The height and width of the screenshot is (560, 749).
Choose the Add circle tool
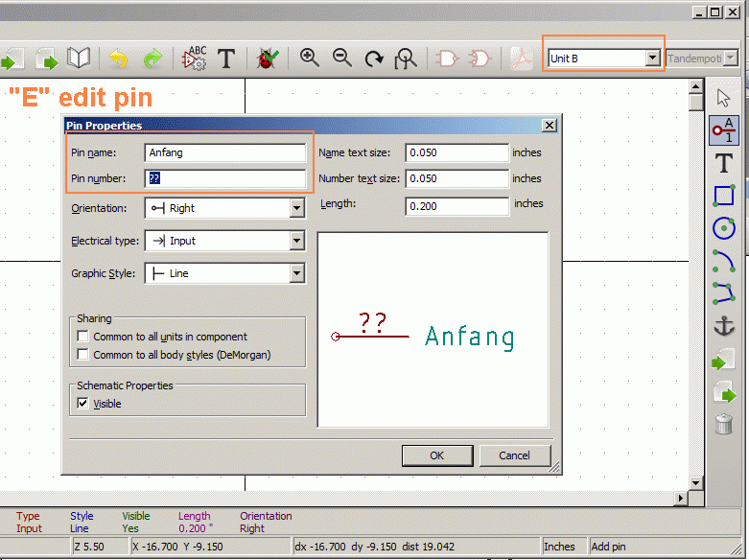pos(724,227)
